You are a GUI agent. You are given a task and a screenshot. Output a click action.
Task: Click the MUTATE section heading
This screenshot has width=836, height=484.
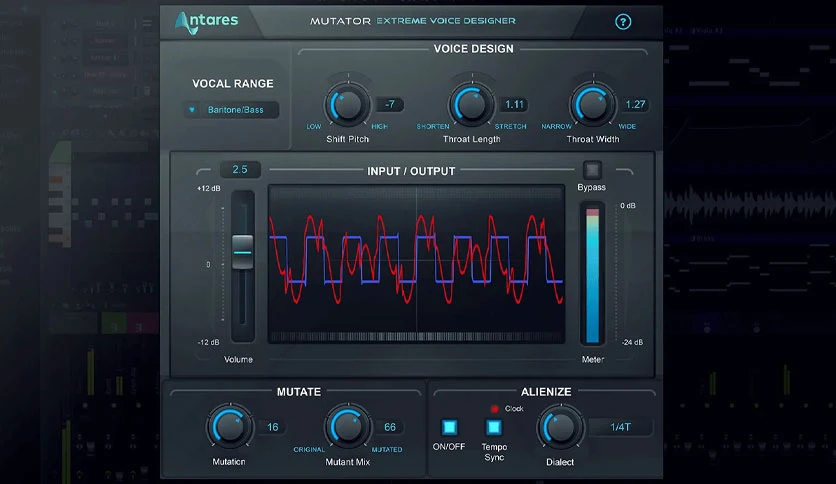tap(299, 392)
